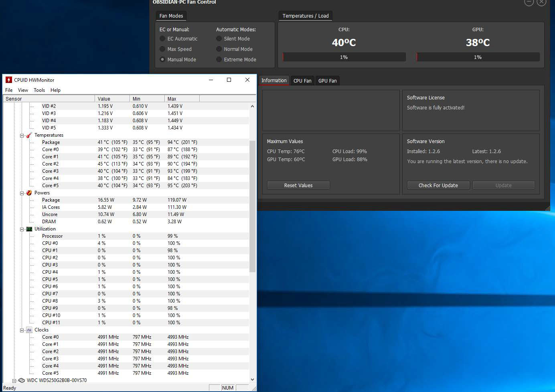555x392 pixels.
Task: Click the Clocks waveform icon
Action: [29, 330]
